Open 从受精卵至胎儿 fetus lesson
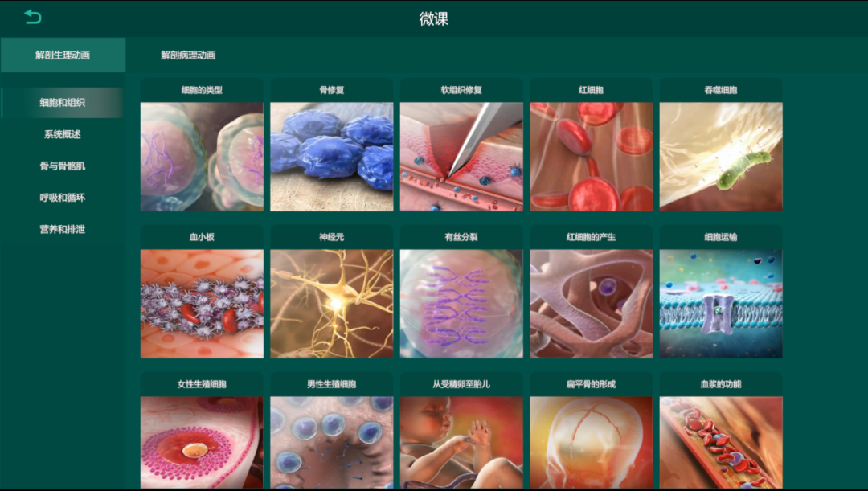This screenshot has height=491, width=868. (461, 442)
